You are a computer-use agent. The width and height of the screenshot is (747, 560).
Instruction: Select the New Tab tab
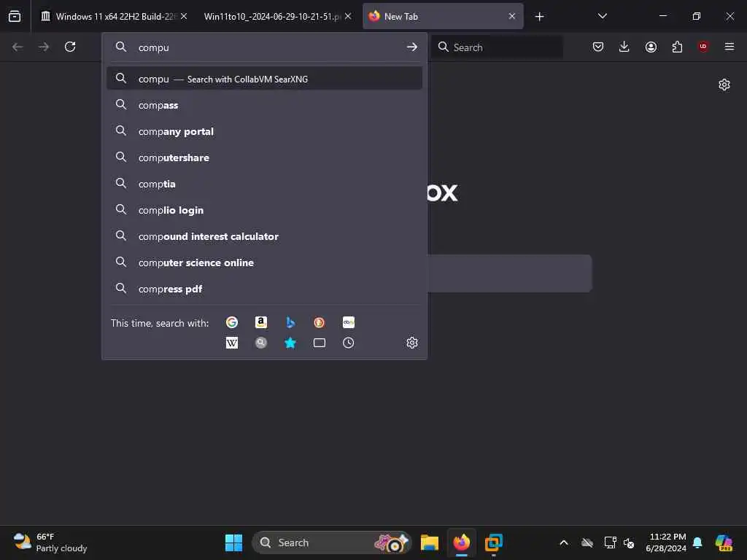(443, 16)
